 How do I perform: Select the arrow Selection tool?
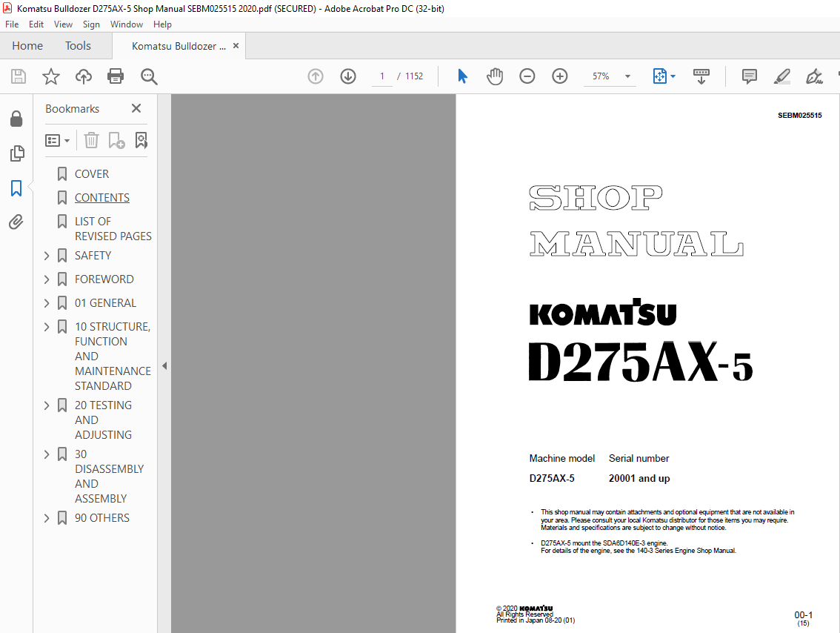click(x=462, y=76)
